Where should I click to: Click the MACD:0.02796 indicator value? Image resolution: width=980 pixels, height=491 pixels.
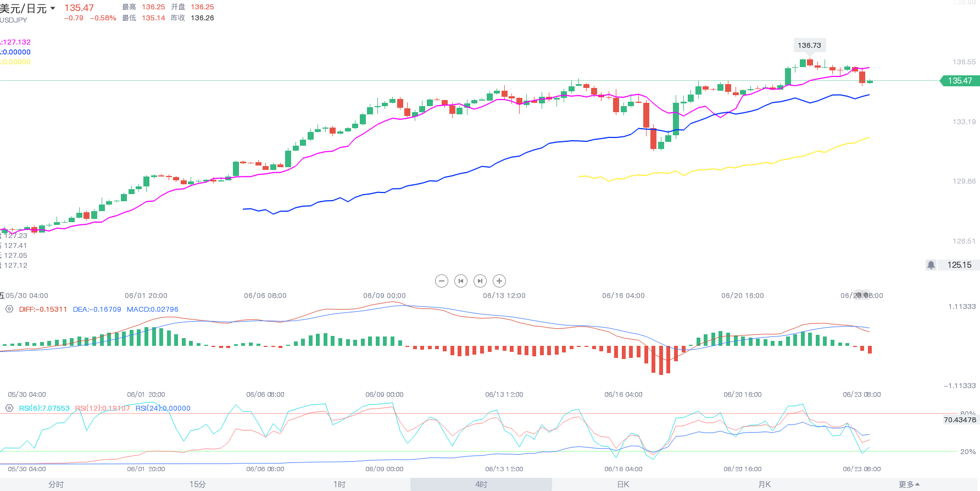coord(153,310)
